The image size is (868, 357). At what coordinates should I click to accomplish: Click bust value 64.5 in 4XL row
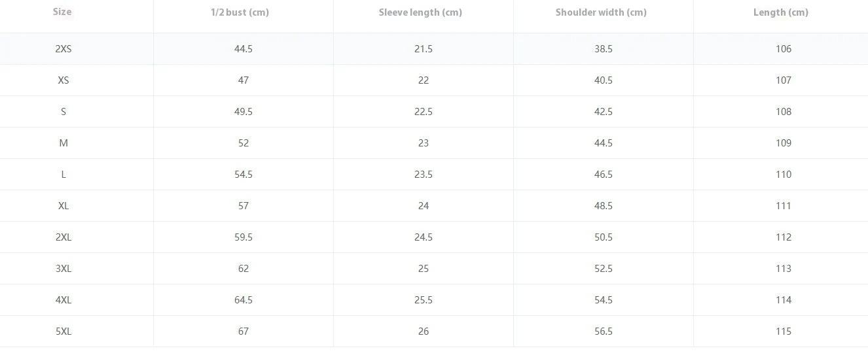click(244, 300)
